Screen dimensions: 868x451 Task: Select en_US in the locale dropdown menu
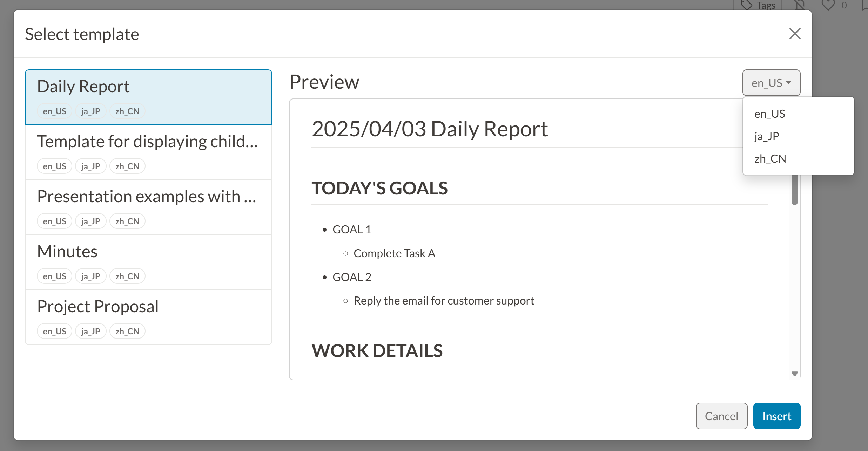[x=769, y=114]
